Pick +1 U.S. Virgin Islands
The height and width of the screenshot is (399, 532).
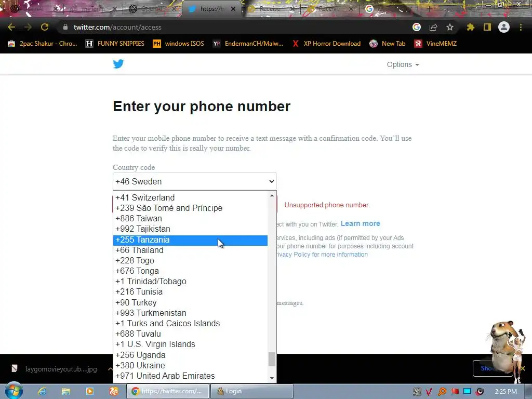pyautogui.click(x=190, y=344)
